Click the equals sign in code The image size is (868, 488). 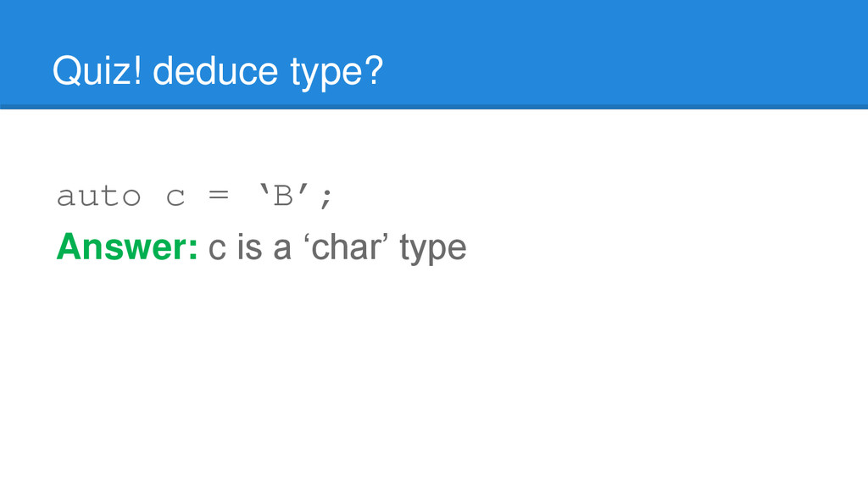click(x=218, y=197)
